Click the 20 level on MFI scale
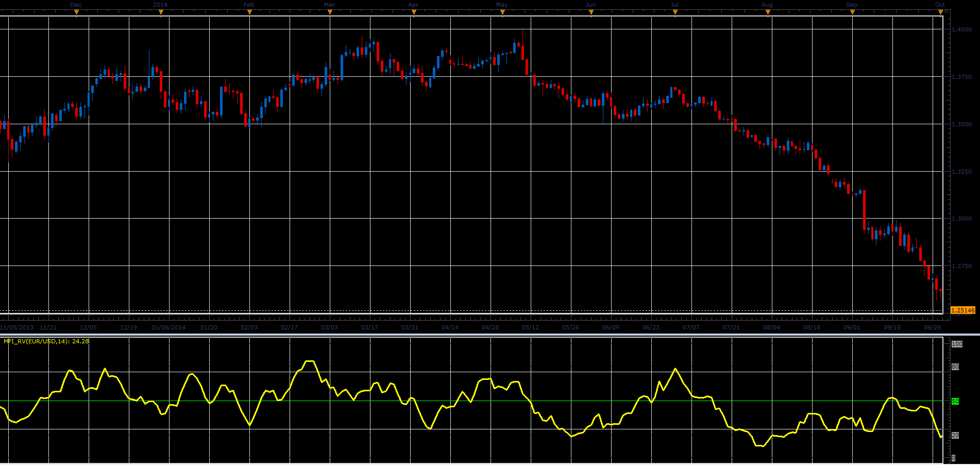Image resolution: width=980 pixels, height=465 pixels. pyautogui.click(x=955, y=436)
